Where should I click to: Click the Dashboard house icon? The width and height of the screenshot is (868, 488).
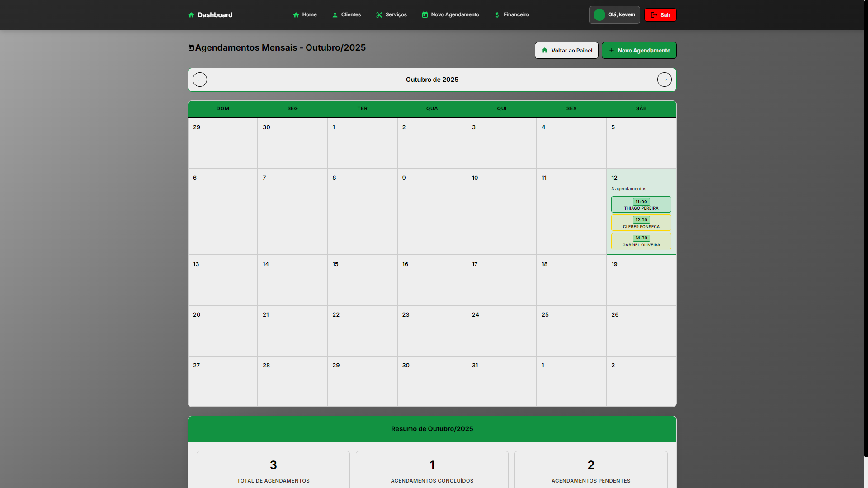pyautogui.click(x=191, y=15)
